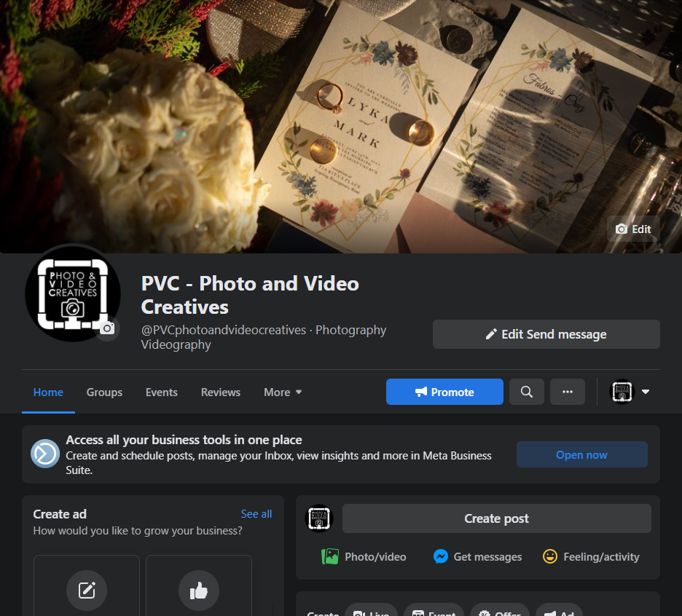Select the compose-pencil ad option card

coord(87,585)
